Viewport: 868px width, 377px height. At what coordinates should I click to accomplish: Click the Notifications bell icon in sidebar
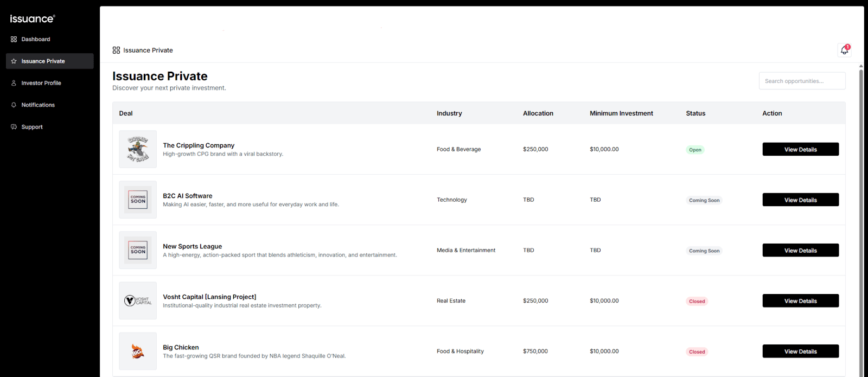tap(14, 105)
